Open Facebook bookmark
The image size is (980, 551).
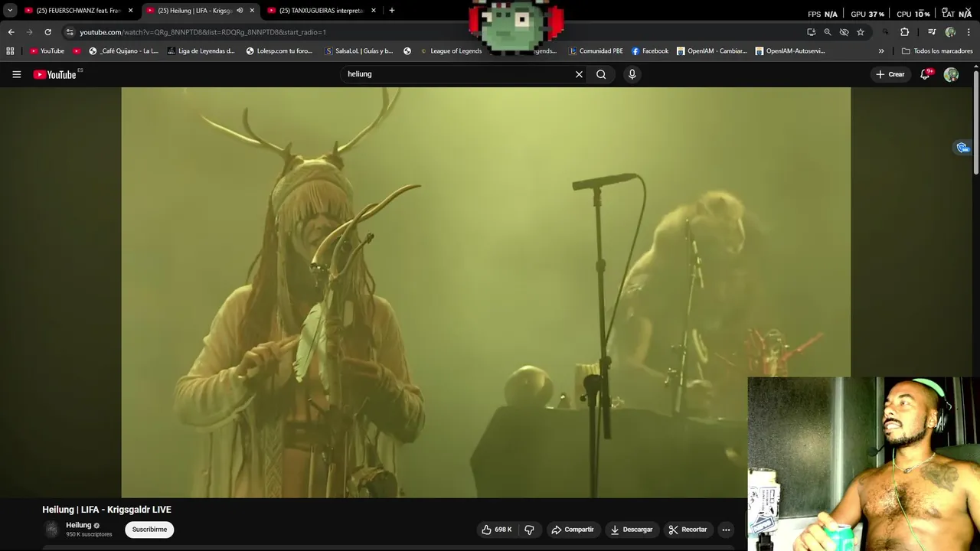[650, 51]
